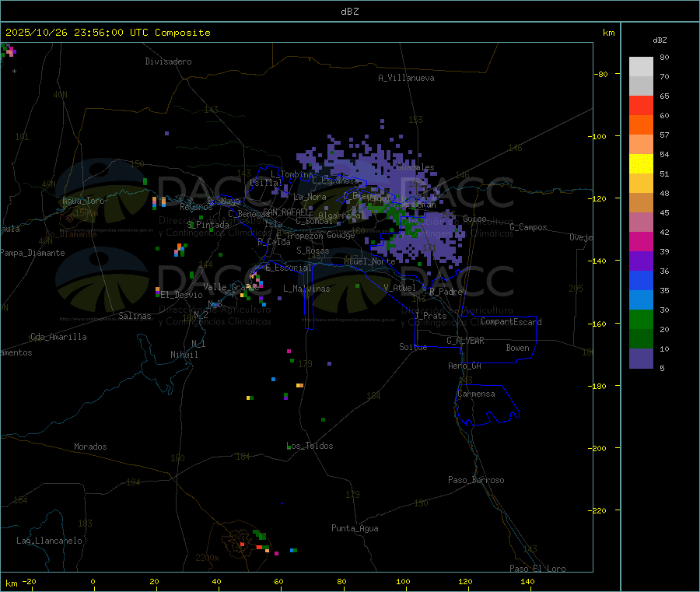
Task: Click the brown-orange 48 dBZ swatch
Action: pyautogui.click(x=641, y=203)
